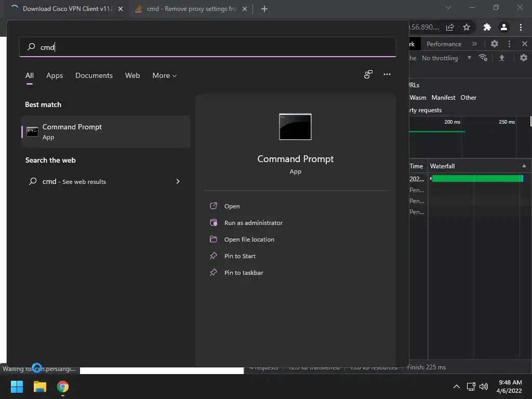Click the Open action icon
532x399 pixels.
[x=214, y=206]
